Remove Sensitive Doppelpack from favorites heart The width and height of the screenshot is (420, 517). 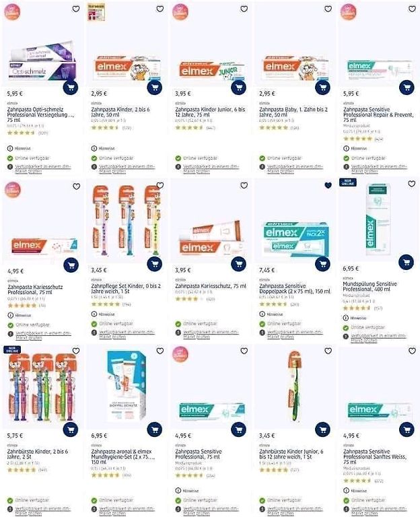[x=328, y=186]
